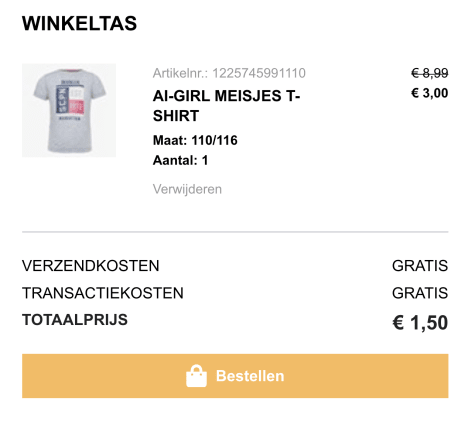Open the grey T-shirt product thumbnail

(69, 110)
